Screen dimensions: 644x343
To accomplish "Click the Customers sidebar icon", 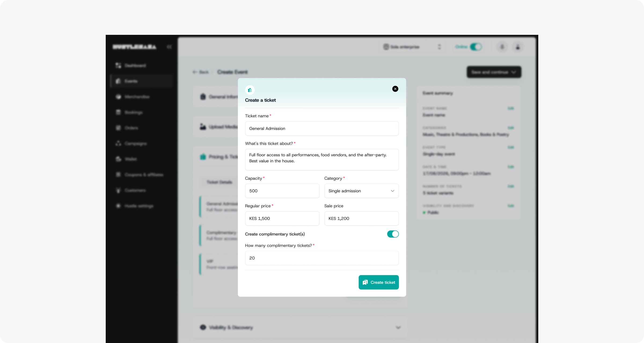I will [118, 190].
